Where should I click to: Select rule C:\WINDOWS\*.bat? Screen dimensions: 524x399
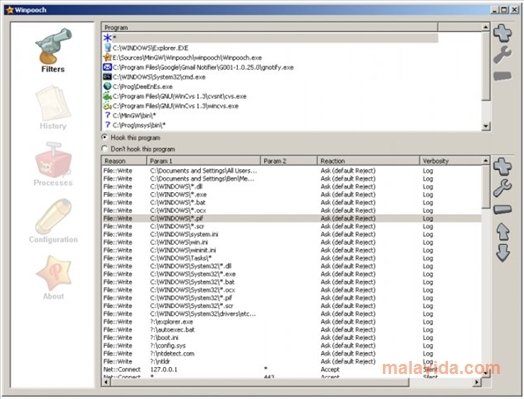click(x=291, y=203)
